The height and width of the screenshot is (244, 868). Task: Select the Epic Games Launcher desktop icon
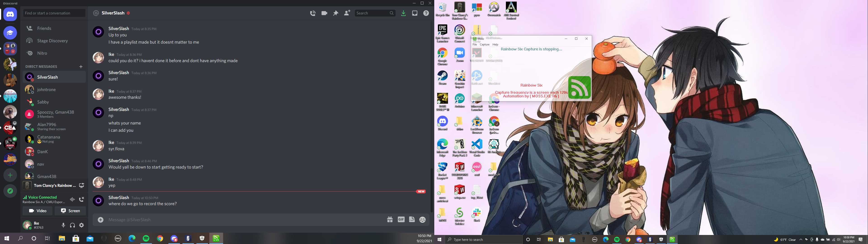click(x=442, y=34)
